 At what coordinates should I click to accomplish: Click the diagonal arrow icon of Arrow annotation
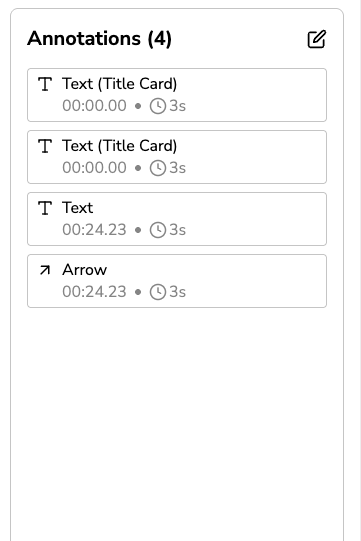(45, 270)
